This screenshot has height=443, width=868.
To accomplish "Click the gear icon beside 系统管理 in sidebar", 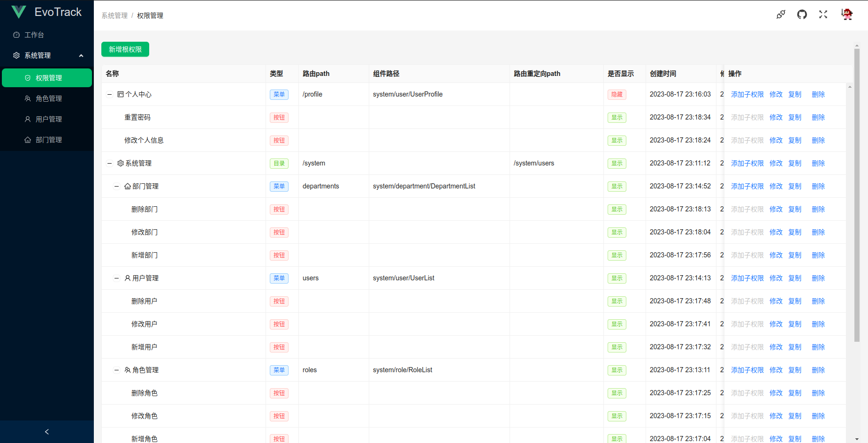I will click(16, 55).
